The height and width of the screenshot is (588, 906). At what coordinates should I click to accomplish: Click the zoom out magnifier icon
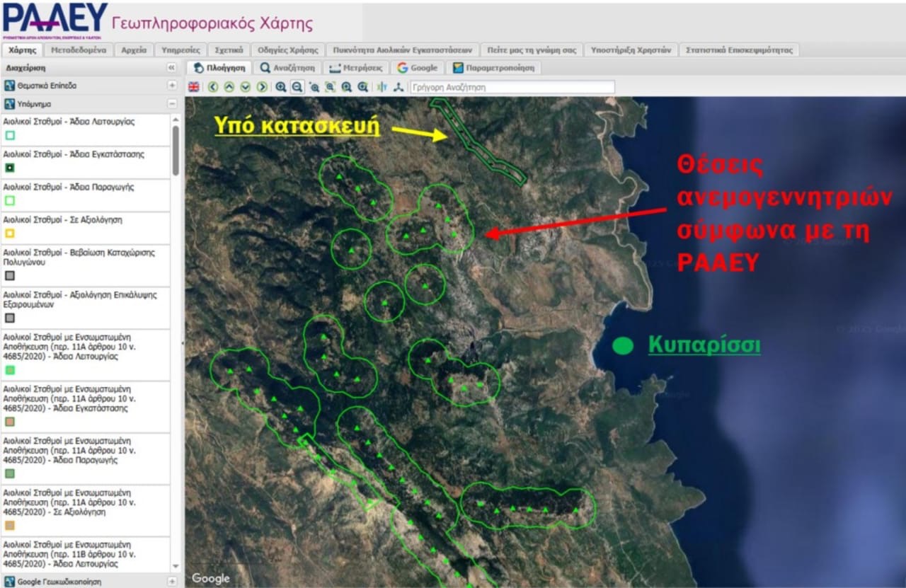point(297,87)
